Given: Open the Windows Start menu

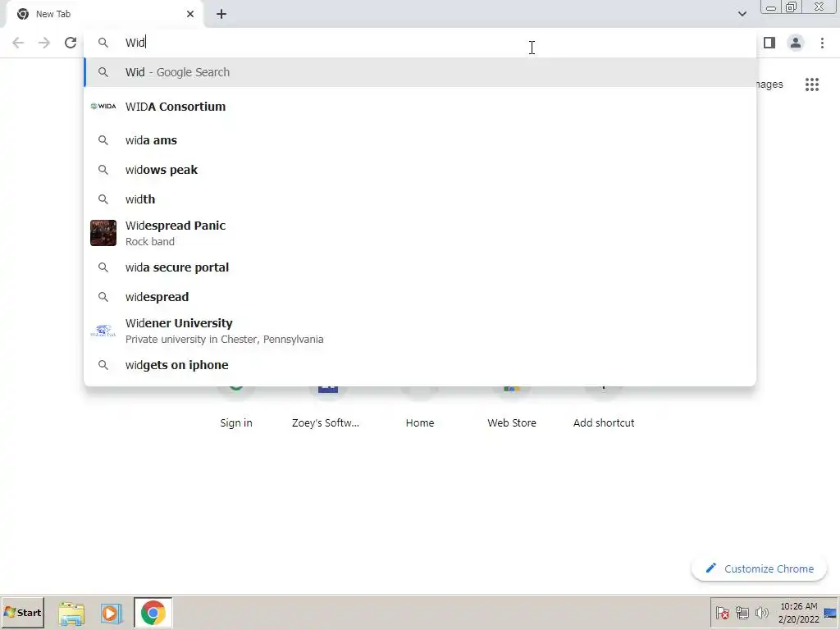Looking at the screenshot, I should pos(22,612).
